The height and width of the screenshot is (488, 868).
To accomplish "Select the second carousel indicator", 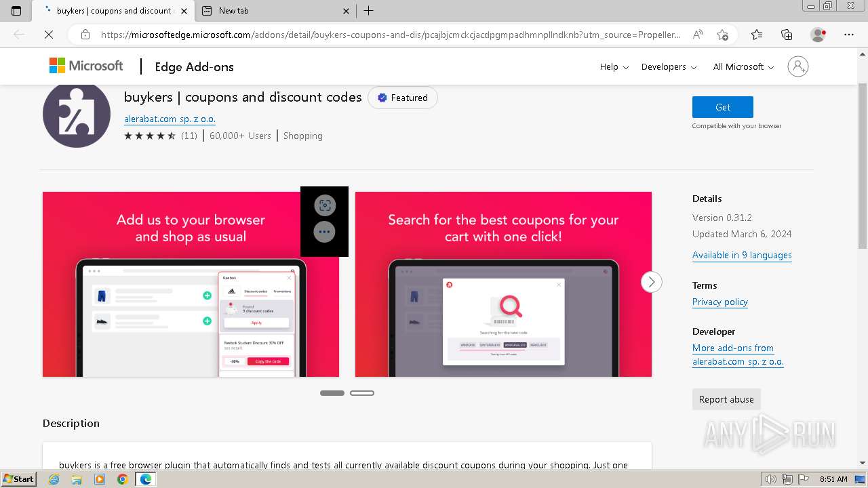I will tap(362, 393).
